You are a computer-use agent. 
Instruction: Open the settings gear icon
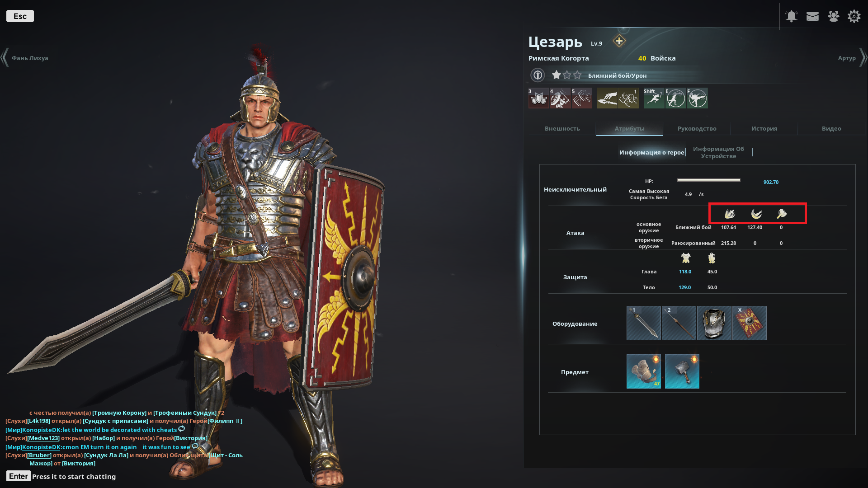pyautogui.click(x=854, y=17)
